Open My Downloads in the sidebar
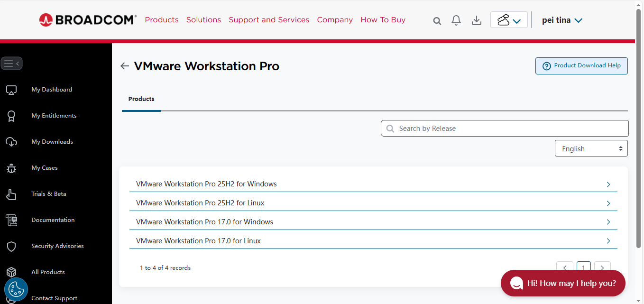644x304 pixels. click(52, 141)
